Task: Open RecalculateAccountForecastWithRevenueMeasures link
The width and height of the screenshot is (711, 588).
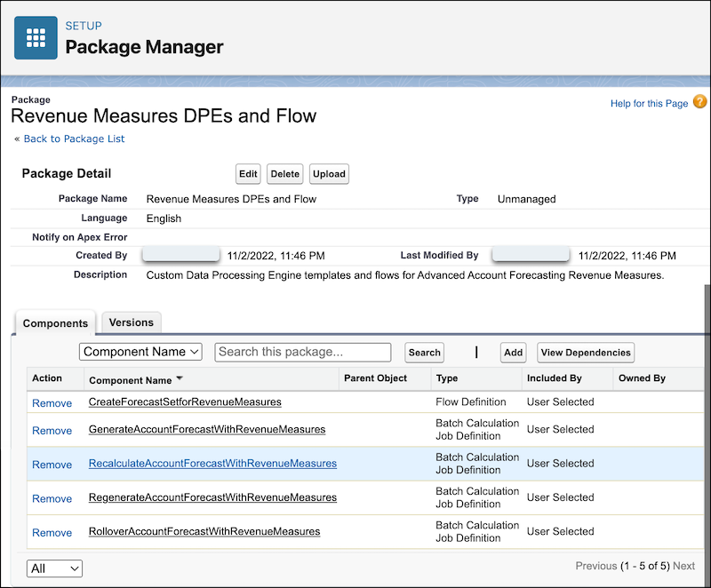Action: coord(212,464)
